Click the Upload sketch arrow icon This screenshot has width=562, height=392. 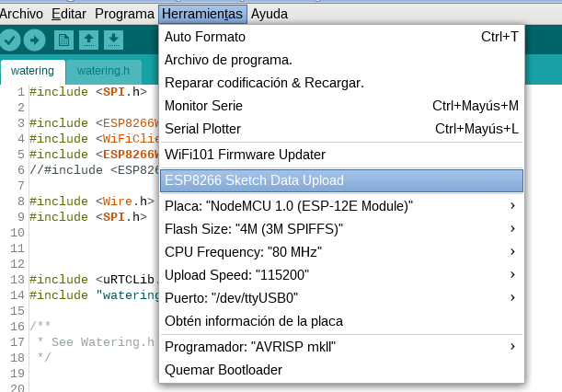pyautogui.click(x=35, y=40)
